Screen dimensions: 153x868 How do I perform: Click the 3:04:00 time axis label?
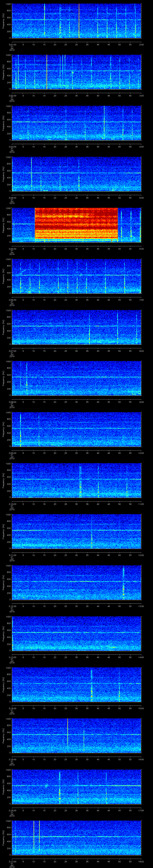12,198
